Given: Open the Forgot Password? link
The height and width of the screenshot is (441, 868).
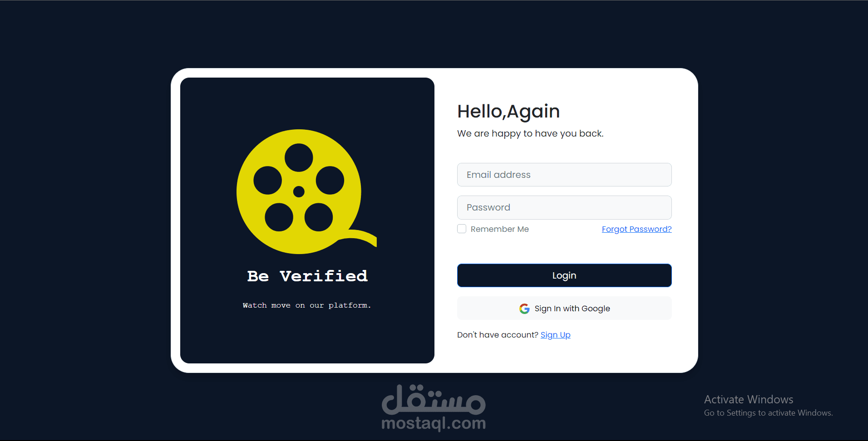Looking at the screenshot, I should (636, 229).
